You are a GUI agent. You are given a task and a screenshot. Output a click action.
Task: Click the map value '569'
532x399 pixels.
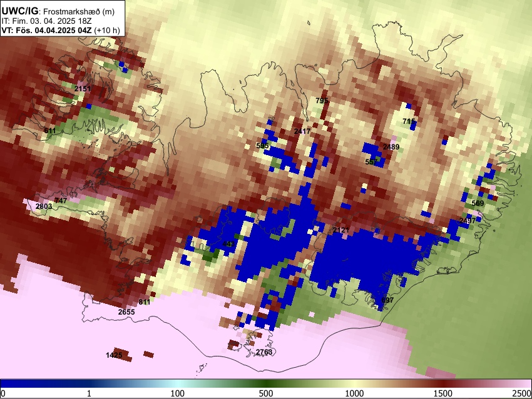click(478, 203)
